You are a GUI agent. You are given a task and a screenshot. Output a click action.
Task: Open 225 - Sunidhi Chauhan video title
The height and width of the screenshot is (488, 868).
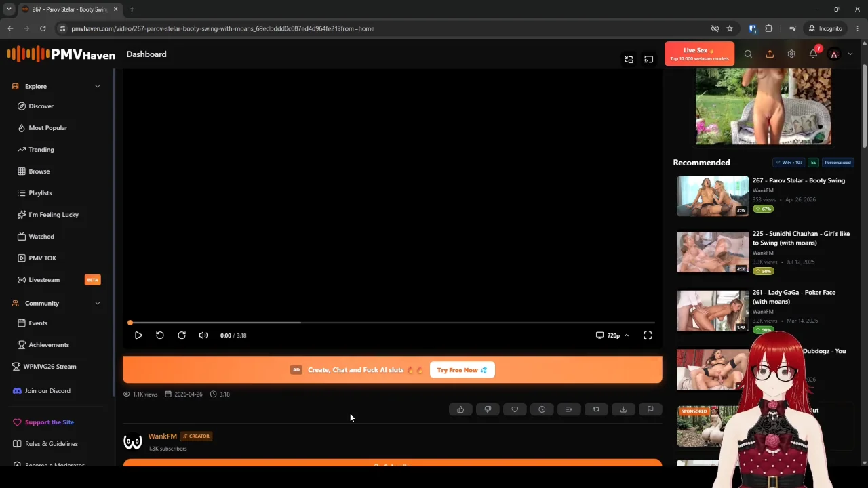coord(801,238)
